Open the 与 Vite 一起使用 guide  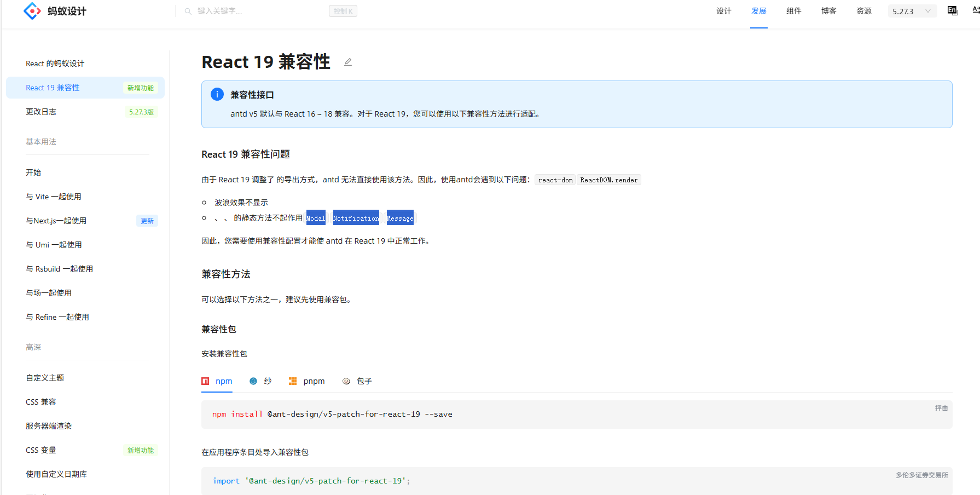53,196
